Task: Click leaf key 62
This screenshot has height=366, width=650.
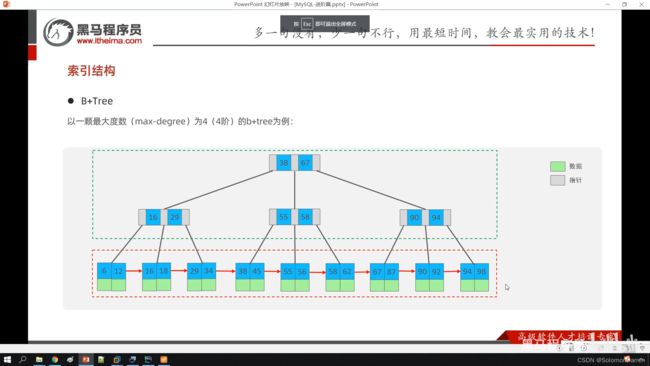Action: point(347,272)
